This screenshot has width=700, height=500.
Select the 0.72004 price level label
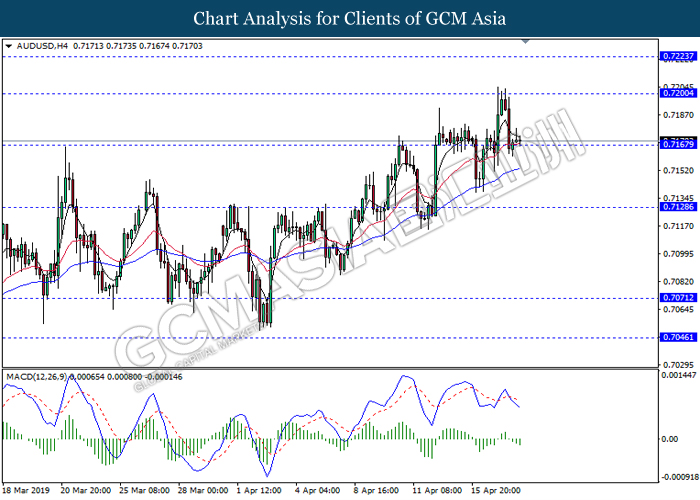[x=678, y=93]
